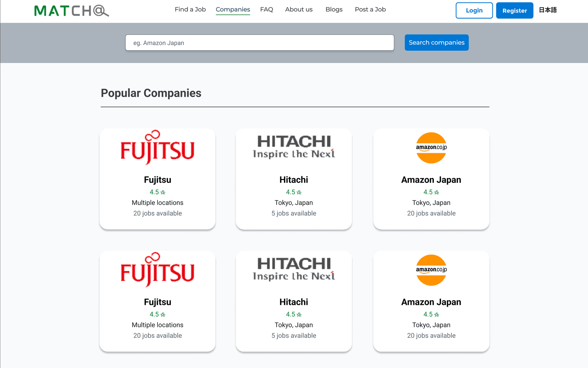The image size is (588, 368).
Task: Select the first row's Amazon Japan name
Action: pos(431,180)
